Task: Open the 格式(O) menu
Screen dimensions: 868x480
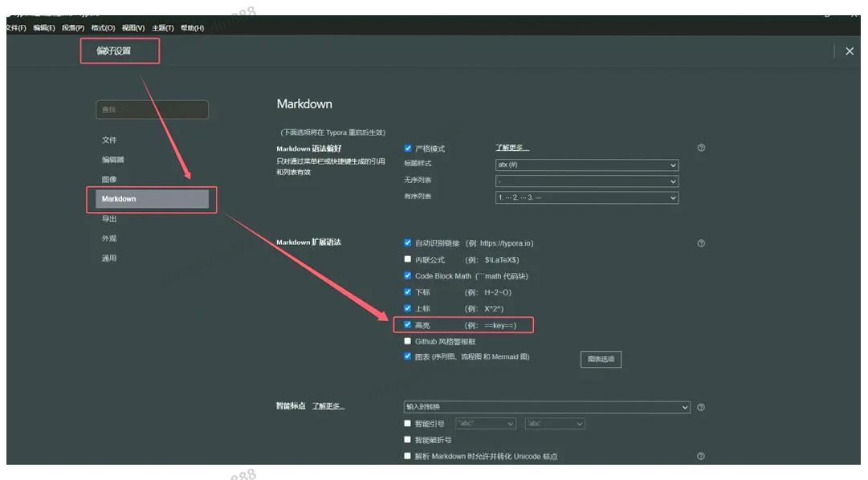Action: (x=103, y=27)
